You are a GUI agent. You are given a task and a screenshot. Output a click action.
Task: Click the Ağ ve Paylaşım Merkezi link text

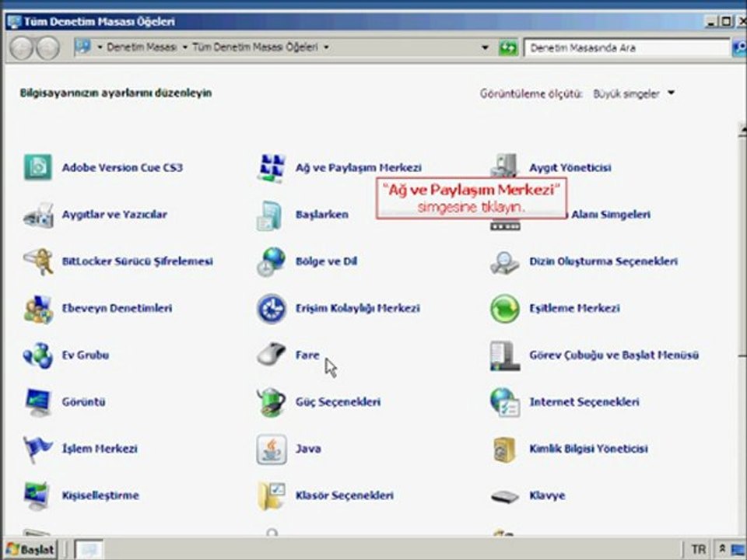358,168
